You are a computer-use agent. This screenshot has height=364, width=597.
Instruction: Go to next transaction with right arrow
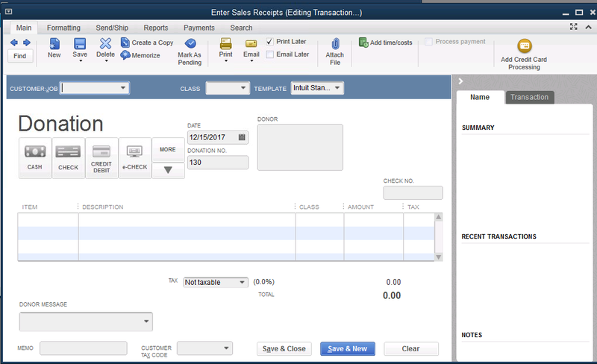[27, 43]
